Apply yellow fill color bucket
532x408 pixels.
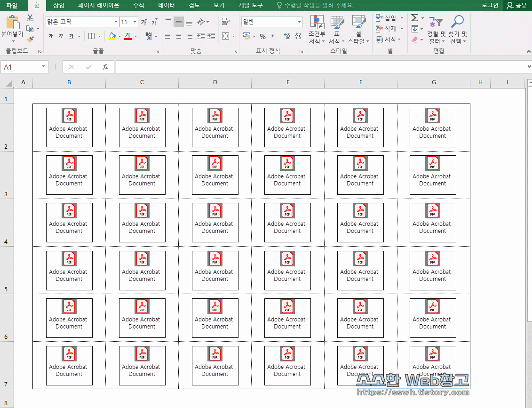pos(112,36)
